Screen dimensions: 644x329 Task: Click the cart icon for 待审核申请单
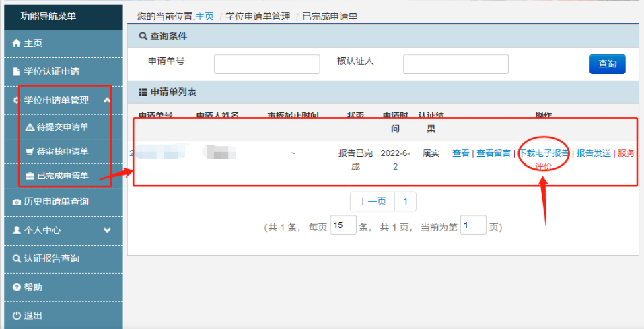tap(29, 151)
